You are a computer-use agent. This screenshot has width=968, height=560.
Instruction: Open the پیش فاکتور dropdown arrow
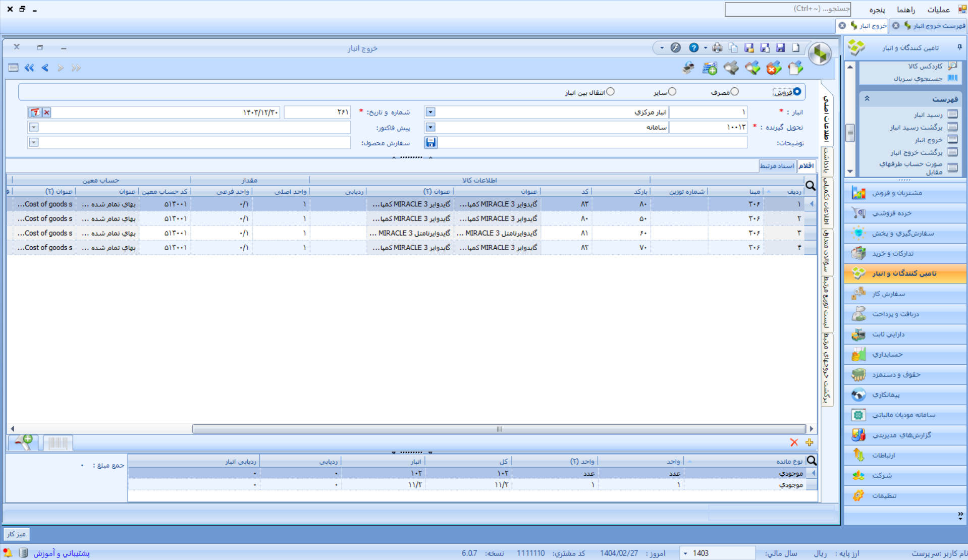(34, 128)
